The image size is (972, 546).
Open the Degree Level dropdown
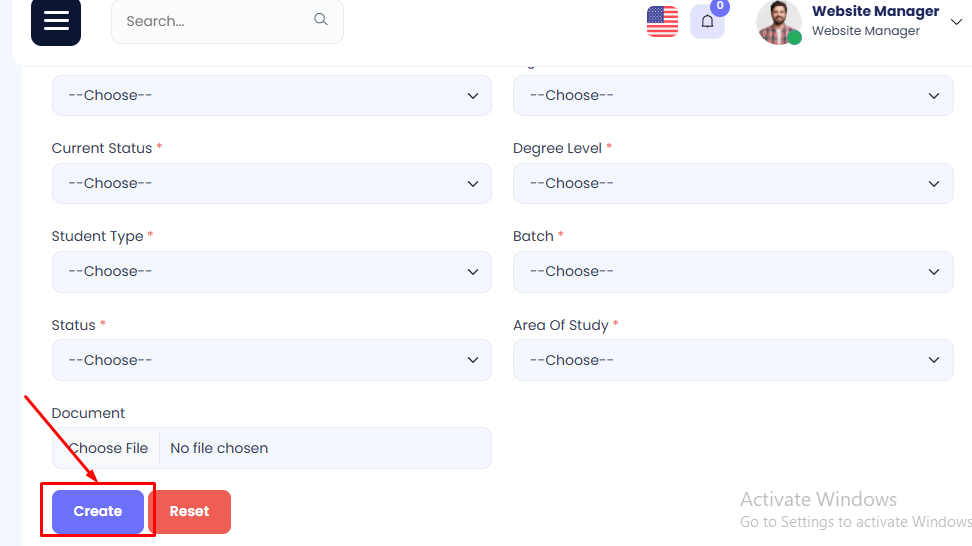point(733,184)
